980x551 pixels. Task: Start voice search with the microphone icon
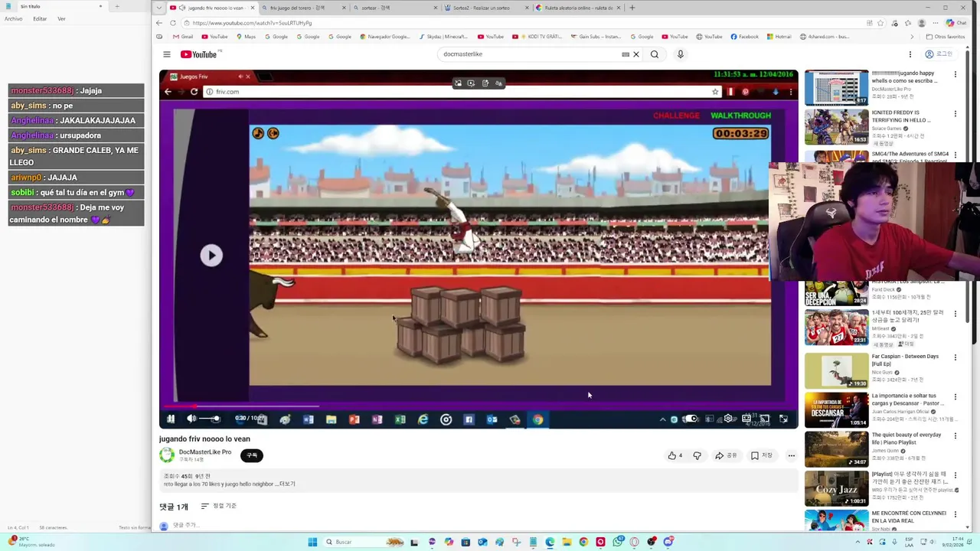coord(680,54)
